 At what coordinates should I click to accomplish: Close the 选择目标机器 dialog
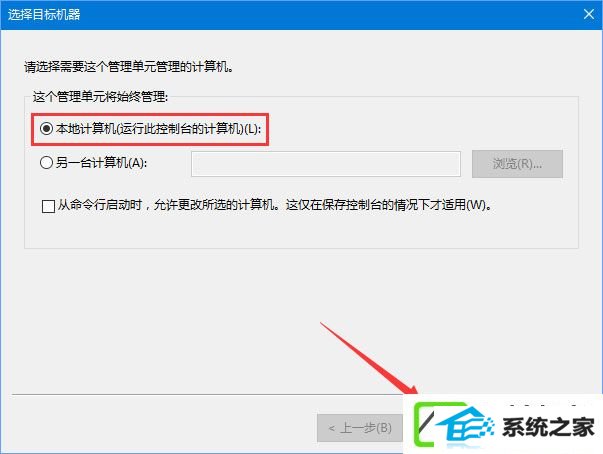pos(588,15)
